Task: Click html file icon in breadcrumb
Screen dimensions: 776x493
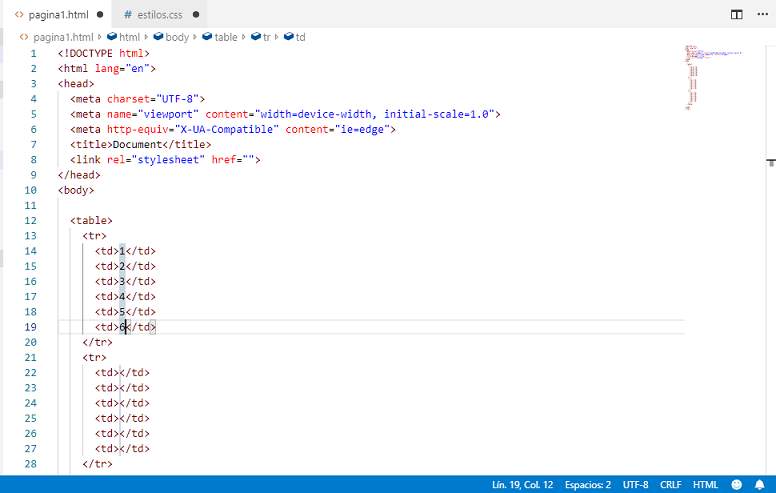Action: coord(24,37)
